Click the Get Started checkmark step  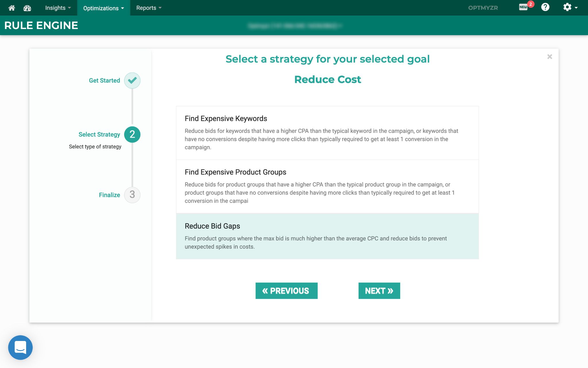(x=132, y=80)
